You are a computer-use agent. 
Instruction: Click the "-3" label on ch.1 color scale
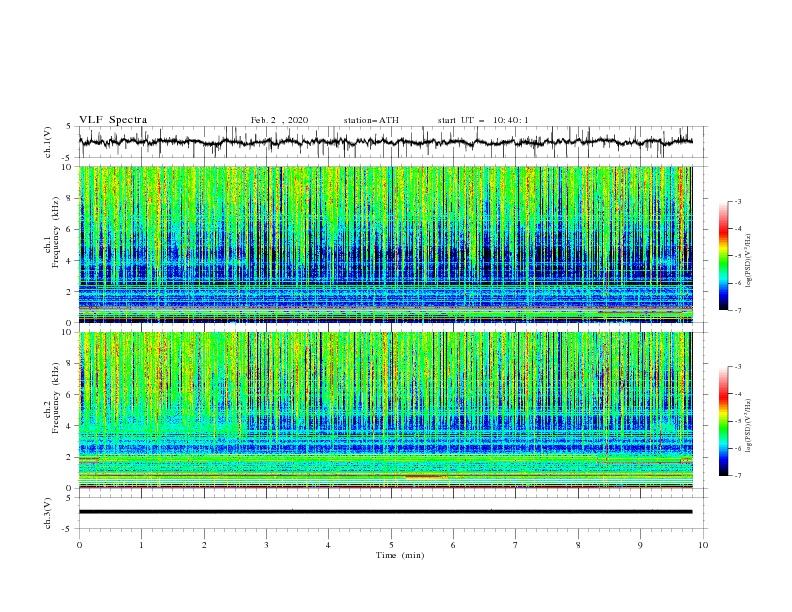(x=737, y=201)
